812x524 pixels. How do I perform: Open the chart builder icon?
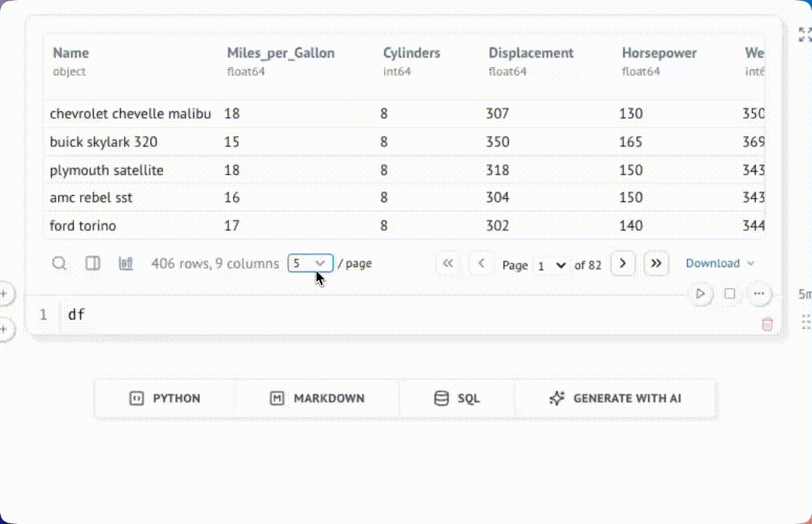(126, 263)
